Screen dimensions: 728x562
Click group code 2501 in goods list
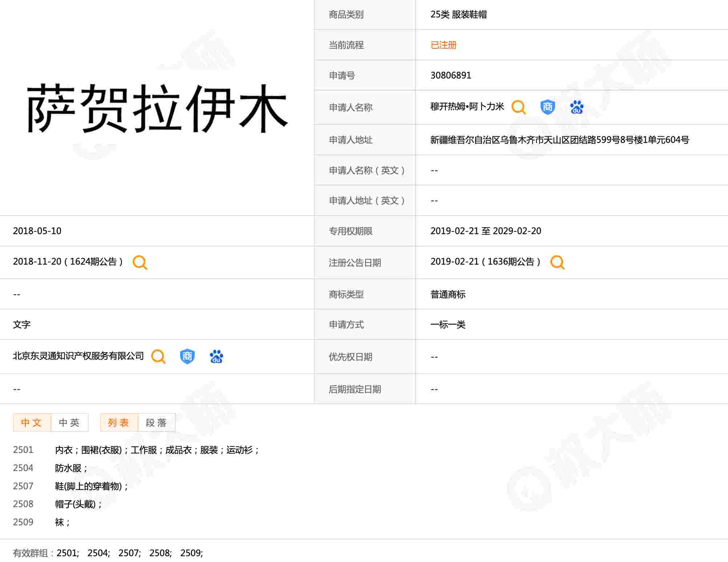23,450
